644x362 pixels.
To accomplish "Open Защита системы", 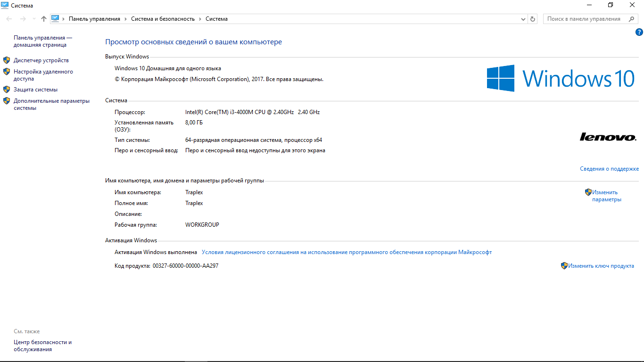I will pyautogui.click(x=35, y=90).
